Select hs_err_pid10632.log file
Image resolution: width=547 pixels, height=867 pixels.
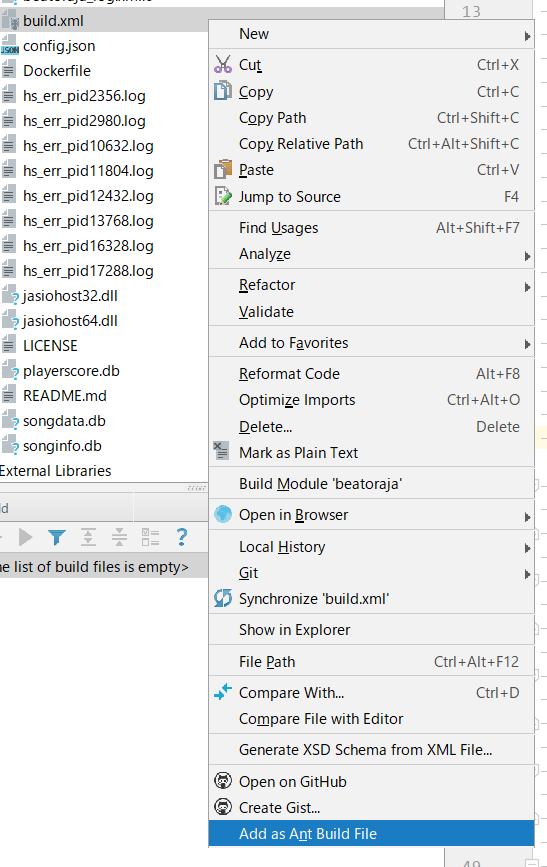pyautogui.click(x=88, y=146)
